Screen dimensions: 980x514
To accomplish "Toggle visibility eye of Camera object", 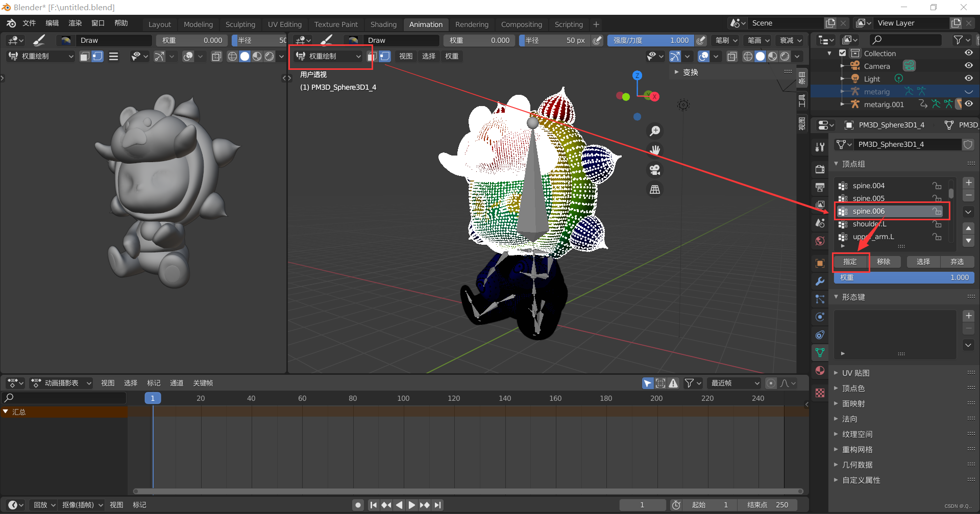I will click(x=968, y=66).
